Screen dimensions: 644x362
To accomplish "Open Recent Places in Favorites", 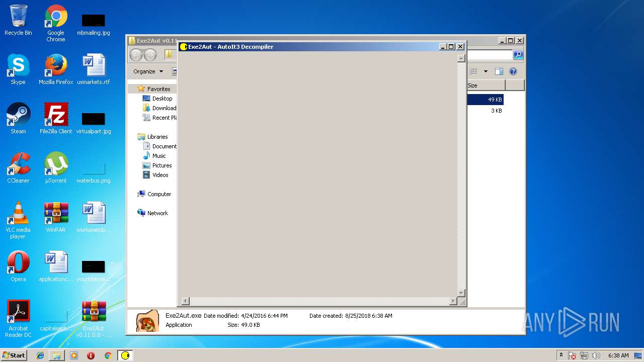I will tap(159, 118).
